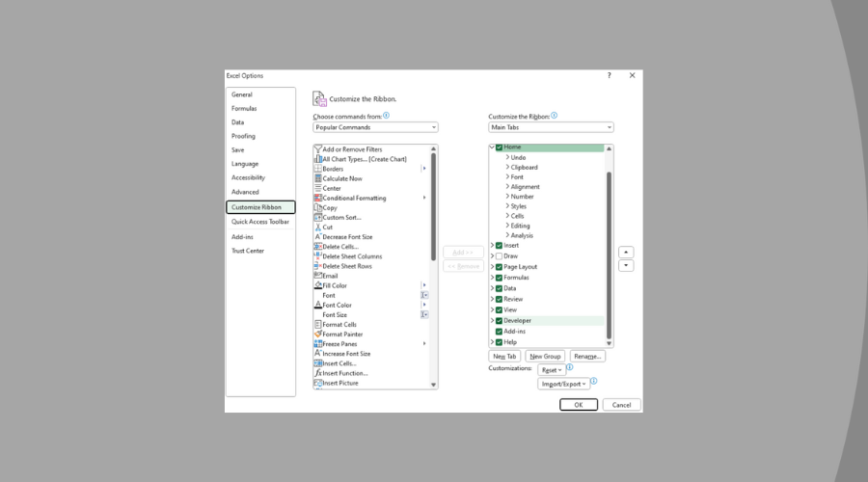Disable the Developer tab checkbox
868x482 pixels.
pos(499,321)
